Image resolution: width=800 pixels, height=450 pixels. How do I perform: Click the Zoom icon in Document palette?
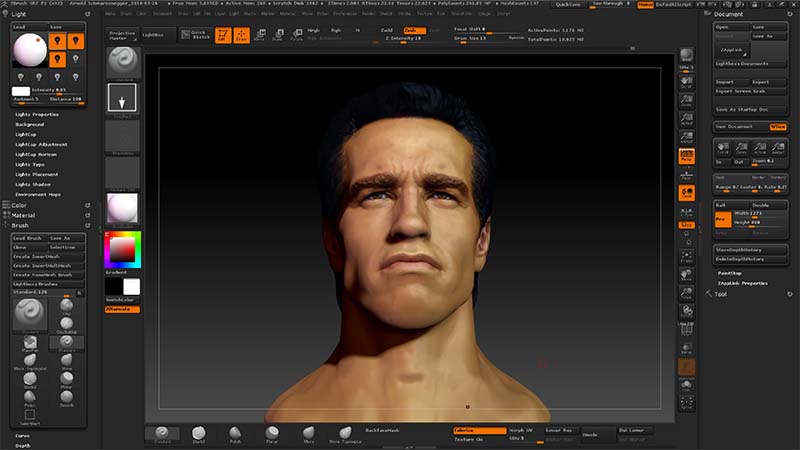click(741, 148)
